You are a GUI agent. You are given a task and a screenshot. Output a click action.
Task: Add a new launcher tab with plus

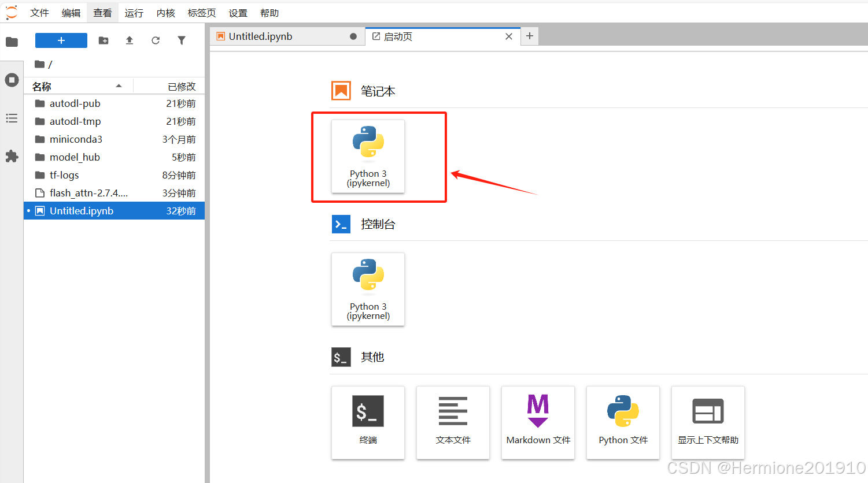click(x=530, y=36)
